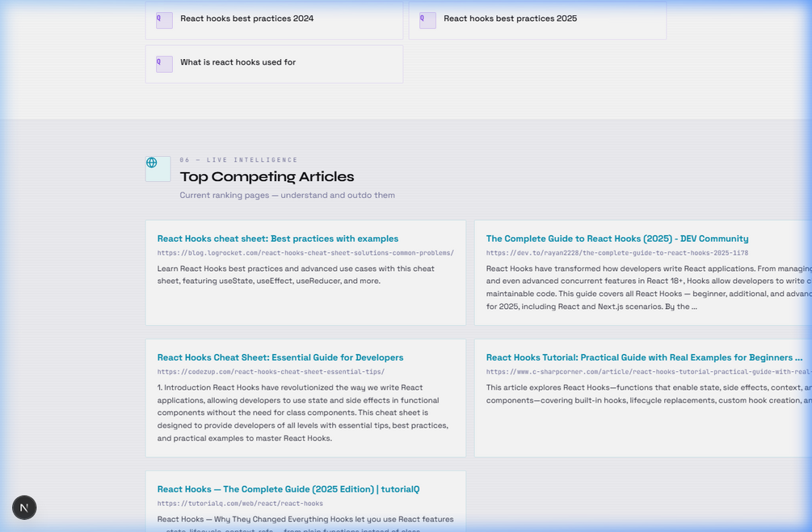Click the DEV Community description starting "React Hooks have transformed"
The width and height of the screenshot is (812, 532).
(x=648, y=288)
